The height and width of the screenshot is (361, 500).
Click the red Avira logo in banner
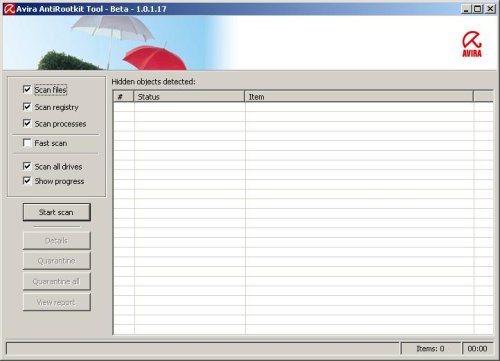click(x=472, y=44)
